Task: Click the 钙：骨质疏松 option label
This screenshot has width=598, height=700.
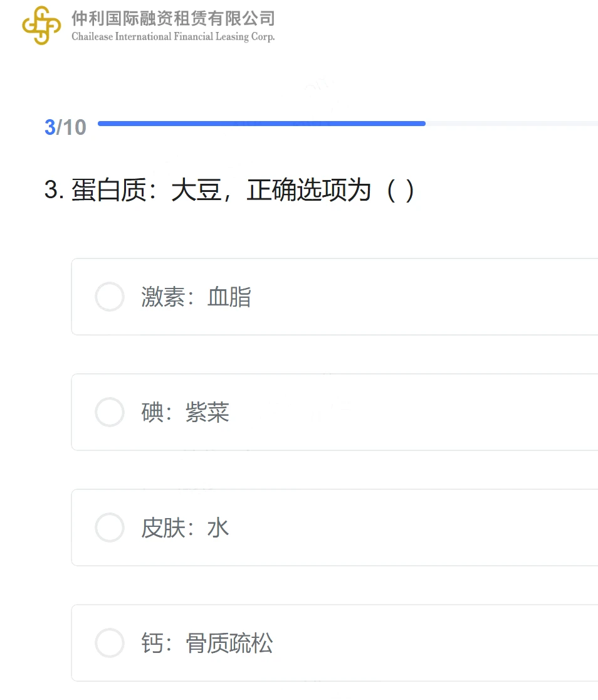Action: (x=207, y=644)
